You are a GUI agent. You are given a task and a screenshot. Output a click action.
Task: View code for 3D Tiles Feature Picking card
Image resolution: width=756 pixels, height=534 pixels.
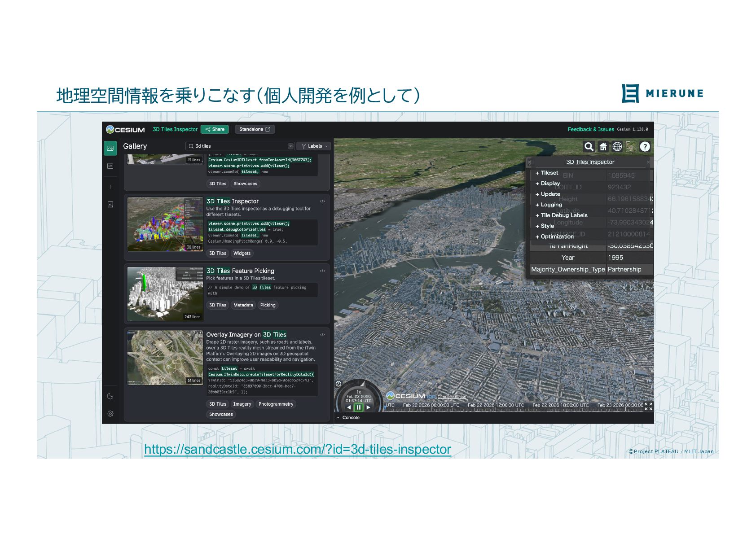click(x=322, y=271)
